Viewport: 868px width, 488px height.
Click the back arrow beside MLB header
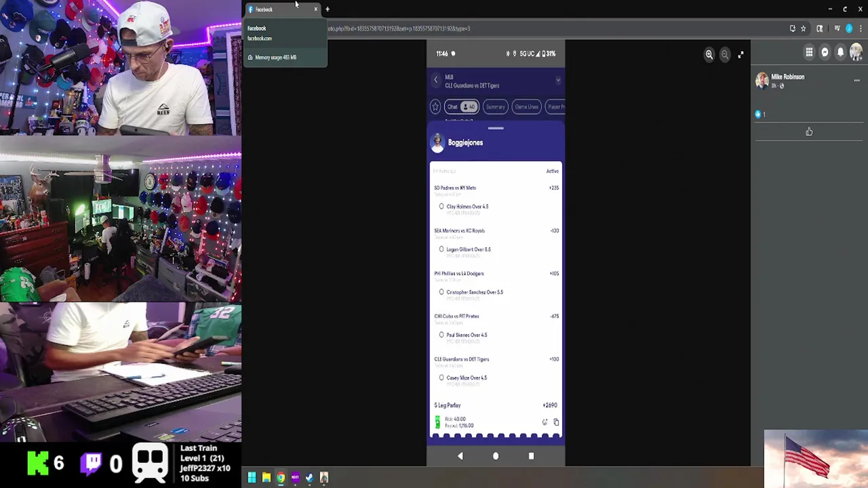[x=436, y=80]
